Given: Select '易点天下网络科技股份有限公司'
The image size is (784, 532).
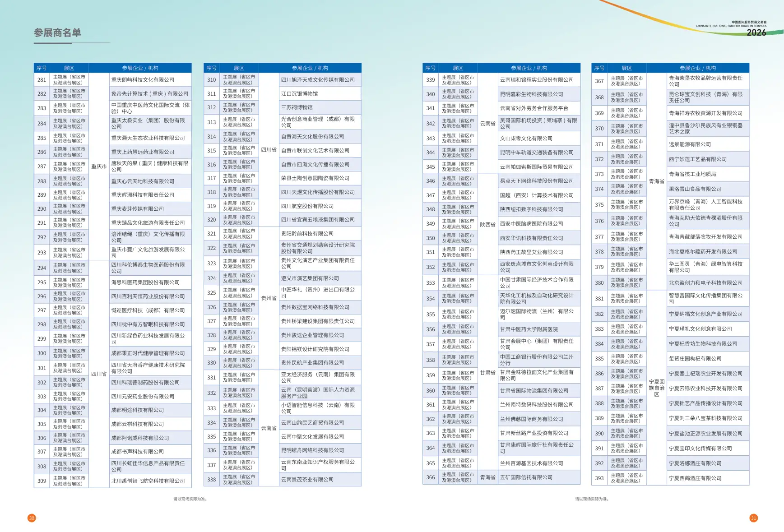Looking at the screenshot, I should pos(537,181).
